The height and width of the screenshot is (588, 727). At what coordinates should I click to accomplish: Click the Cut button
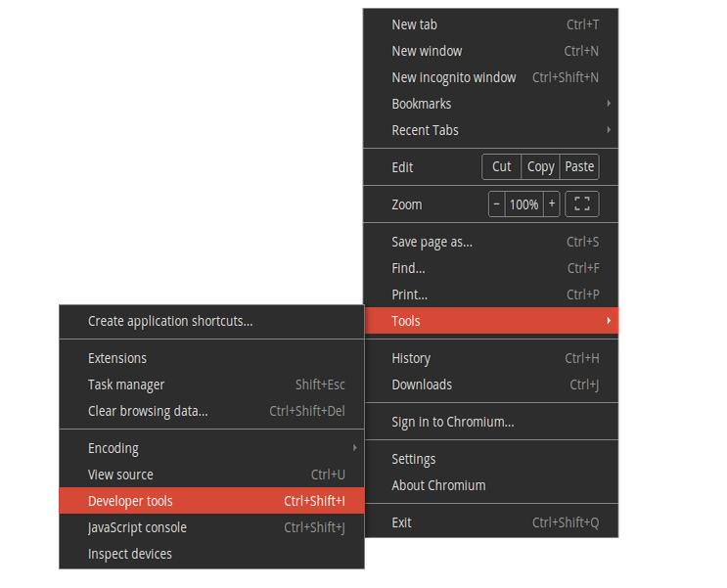pos(502,167)
